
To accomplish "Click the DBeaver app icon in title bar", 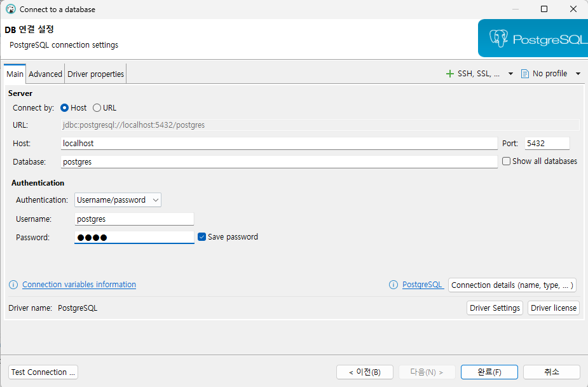I will 11,9.
